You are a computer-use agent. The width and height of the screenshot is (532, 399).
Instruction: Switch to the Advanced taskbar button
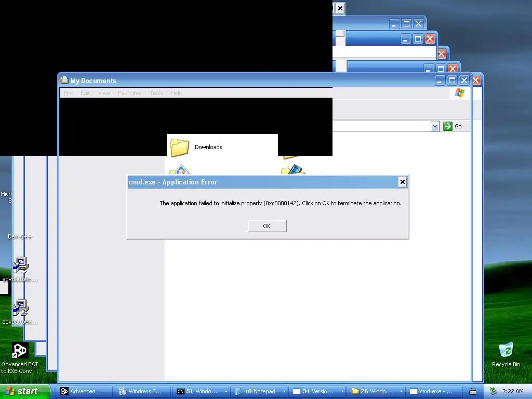[x=84, y=391]
